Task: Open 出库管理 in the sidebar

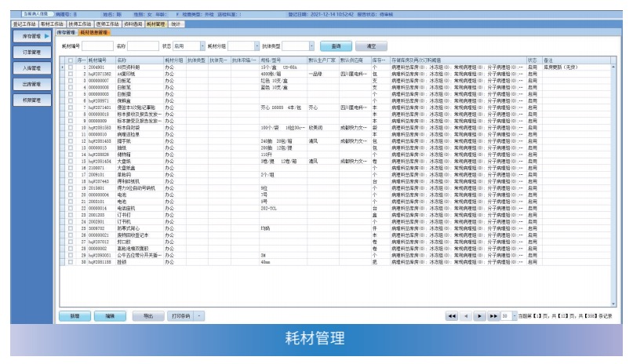Action: [x=32, y=84]
